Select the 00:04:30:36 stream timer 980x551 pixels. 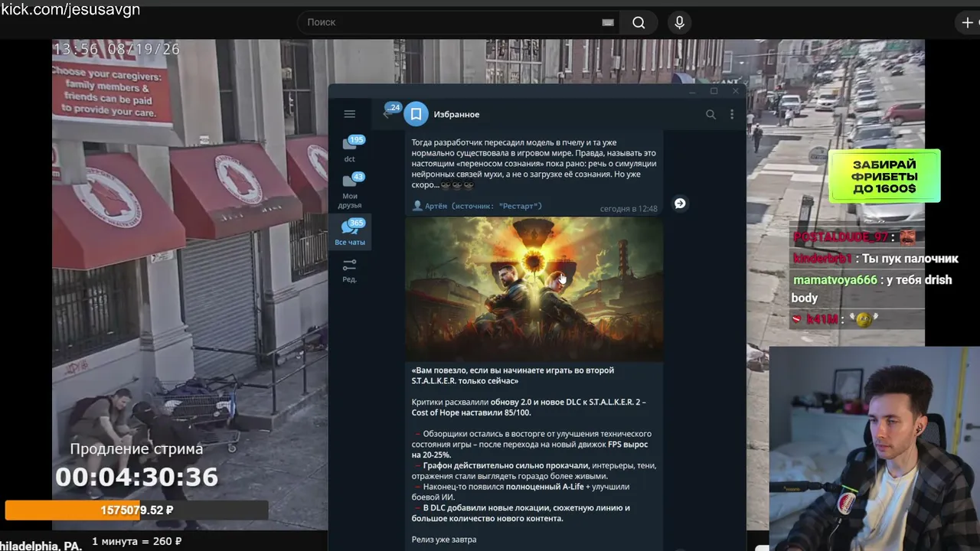137,478
